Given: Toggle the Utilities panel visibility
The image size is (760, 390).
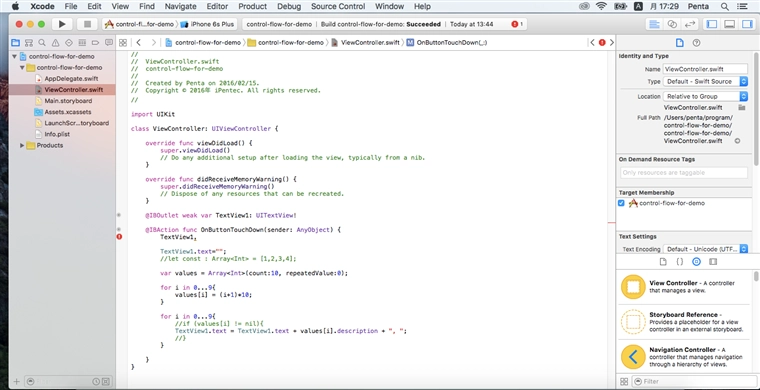Looking at the screenshot, I should pos(746,24).
